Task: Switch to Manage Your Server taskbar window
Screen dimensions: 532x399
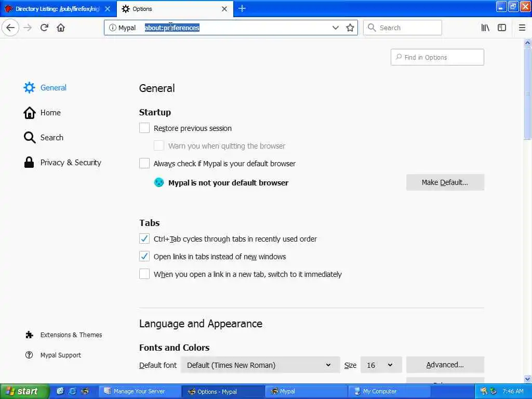Action: 139,391
